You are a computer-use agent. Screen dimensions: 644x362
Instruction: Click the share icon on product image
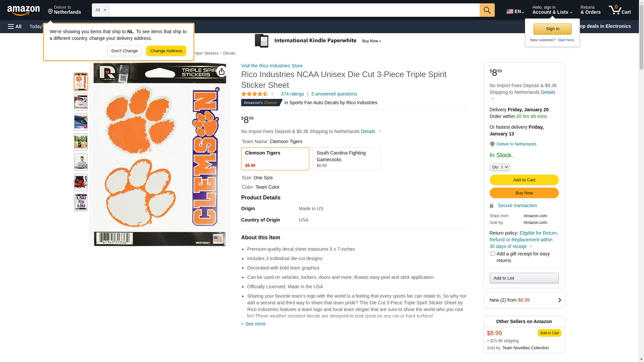coord(222,71)
